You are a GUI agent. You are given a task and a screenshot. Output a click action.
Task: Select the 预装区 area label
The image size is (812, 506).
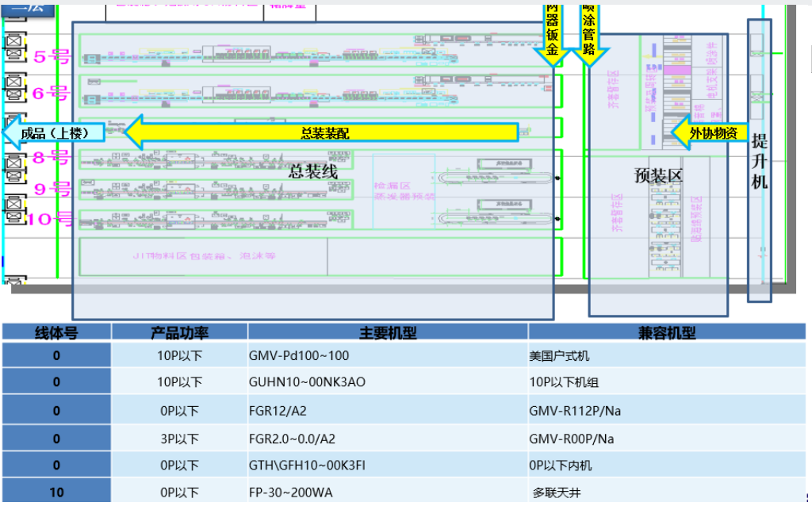(x=658, y=175)
